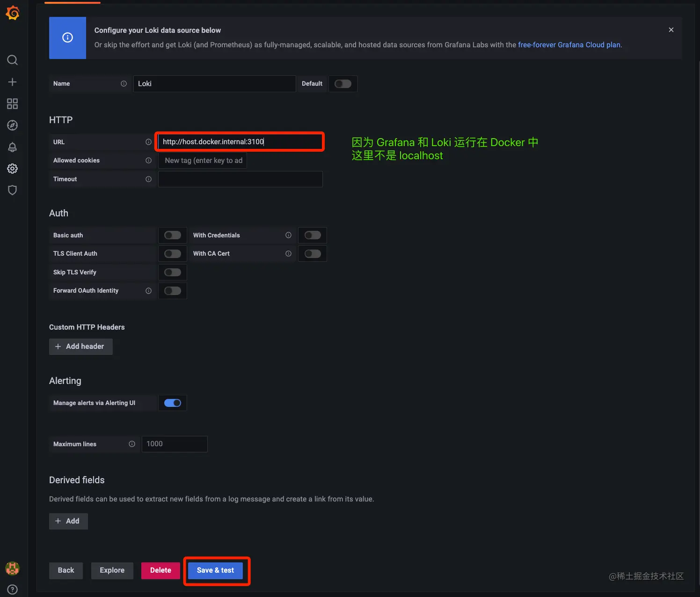Click the info icon beside Allowed cookies
700x597 pixels.
[148, 161]
